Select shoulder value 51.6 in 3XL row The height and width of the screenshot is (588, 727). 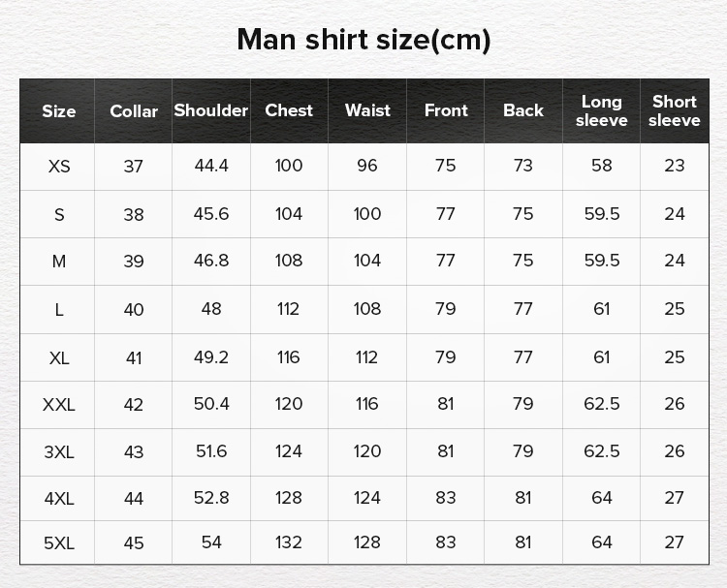(211, 450)
